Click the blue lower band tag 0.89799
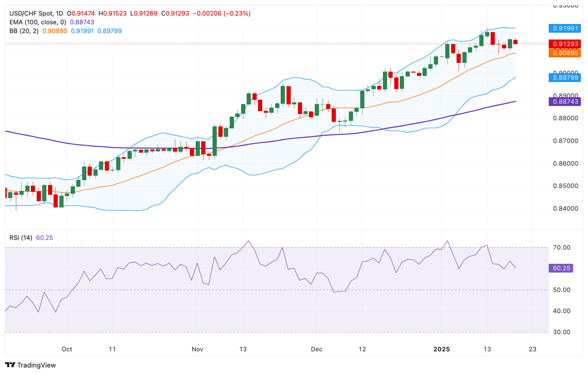 (x=565, y=77)
